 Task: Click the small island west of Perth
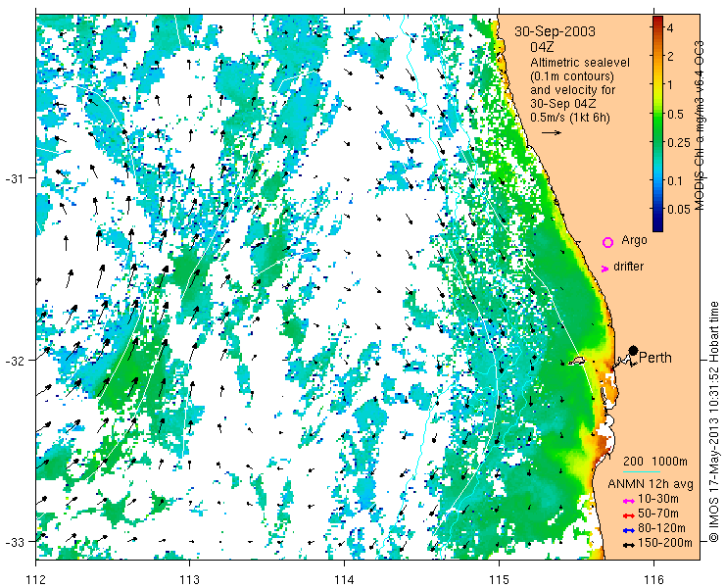point(576,361)
